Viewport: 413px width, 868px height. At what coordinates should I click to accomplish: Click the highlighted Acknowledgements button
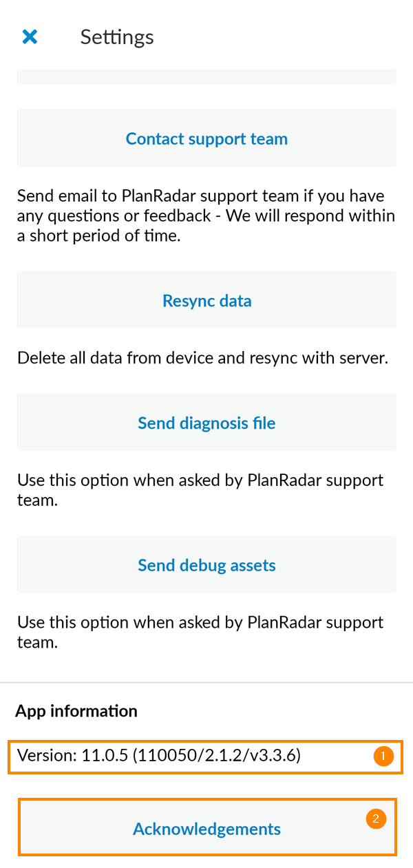point(206,829)
